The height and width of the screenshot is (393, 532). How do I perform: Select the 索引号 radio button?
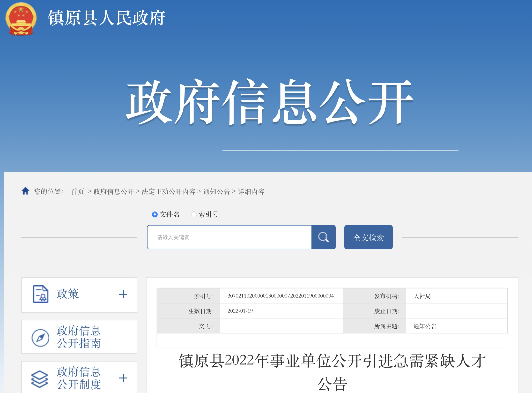[x=194, y=214]
